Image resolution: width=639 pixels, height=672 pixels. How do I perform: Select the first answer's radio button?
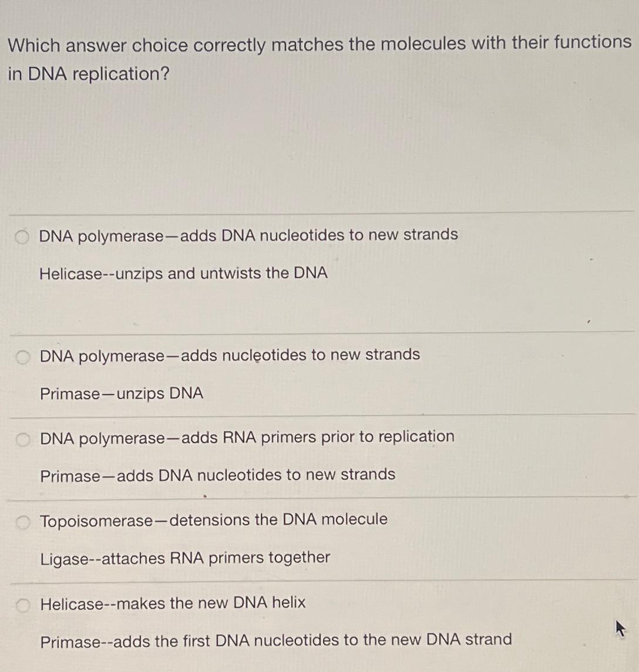point(21,235)
